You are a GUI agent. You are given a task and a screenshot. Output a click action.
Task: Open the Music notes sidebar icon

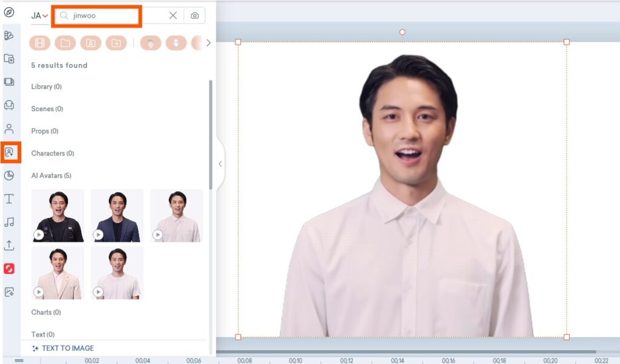(9, 222)
